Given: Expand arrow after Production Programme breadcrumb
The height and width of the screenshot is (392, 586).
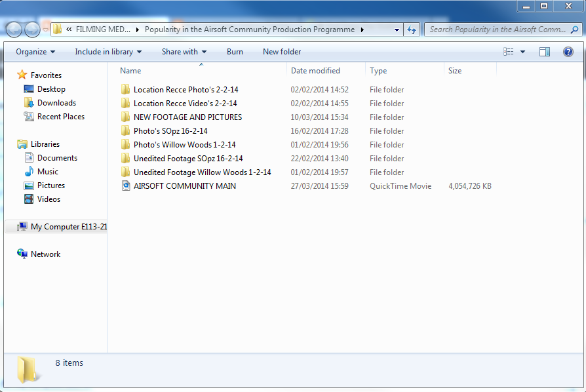Looking at the screenshot, I should coord(362,29).
